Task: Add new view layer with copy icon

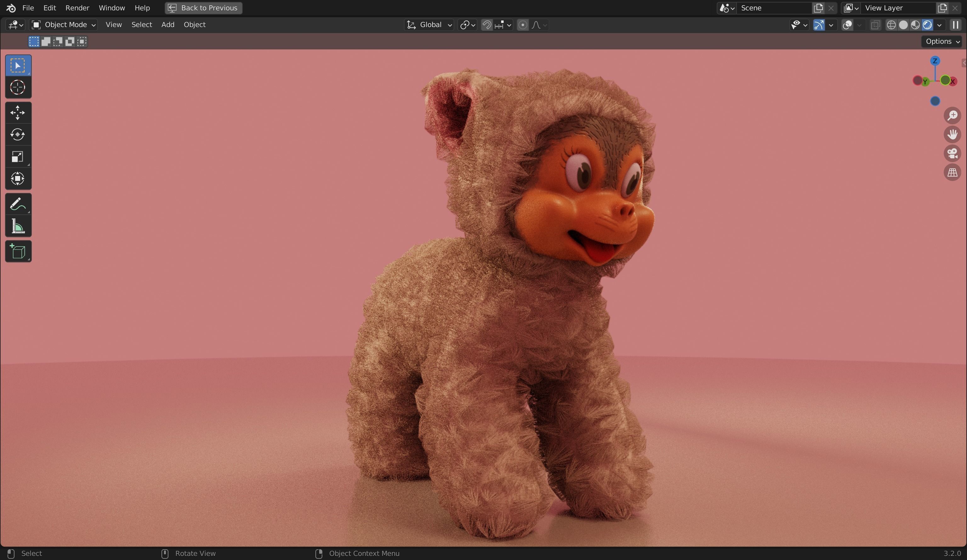Action: (x=942, y=8)
